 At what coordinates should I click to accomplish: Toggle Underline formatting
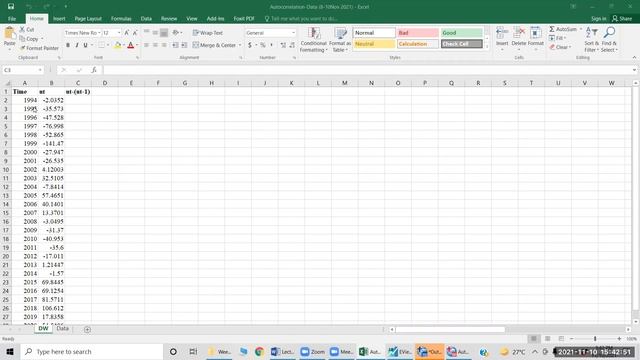[85, 45]
